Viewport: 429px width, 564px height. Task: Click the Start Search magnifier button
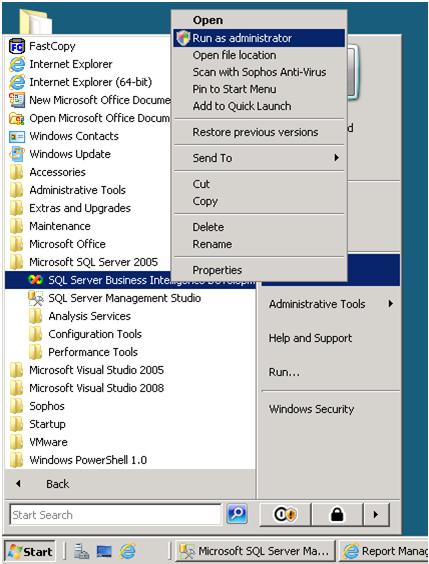click(237, 514)
